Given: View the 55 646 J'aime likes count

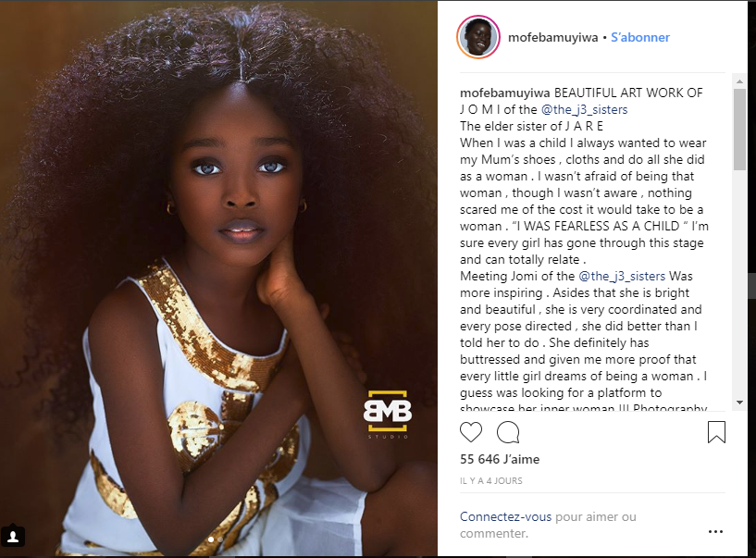Looking at the screenshot, I should tap(500, 459).
